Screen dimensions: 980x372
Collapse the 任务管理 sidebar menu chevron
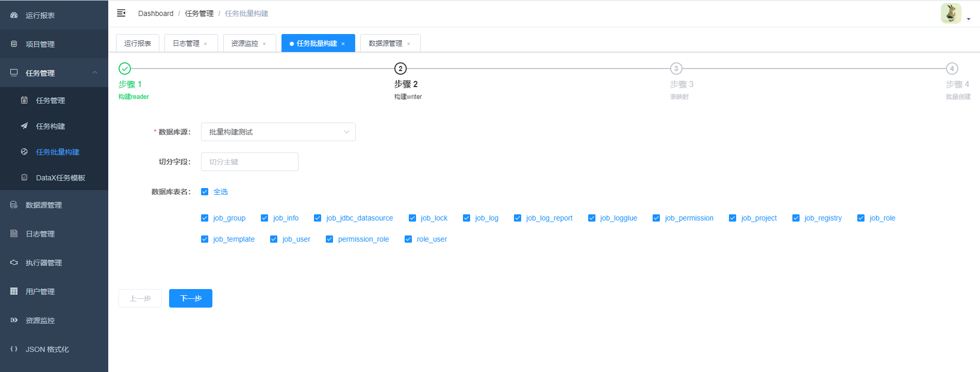pos(95,73)
